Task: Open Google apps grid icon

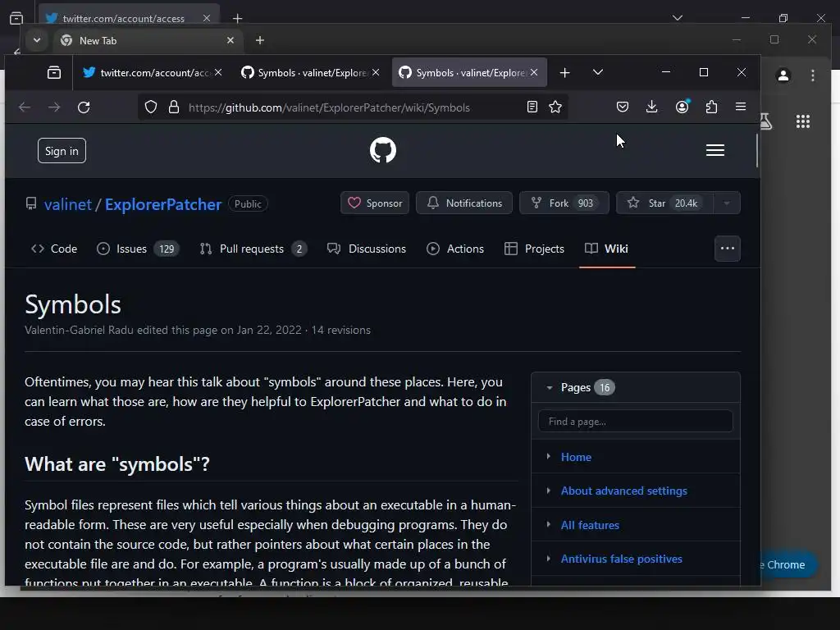Action: (803, 121)
